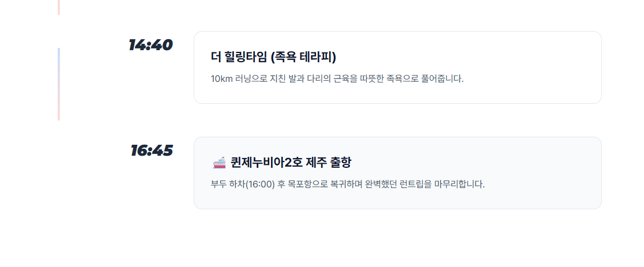This screenshot has width=644, height=267.
Task: Click the 14:40 time label
Action: point(150,45)
